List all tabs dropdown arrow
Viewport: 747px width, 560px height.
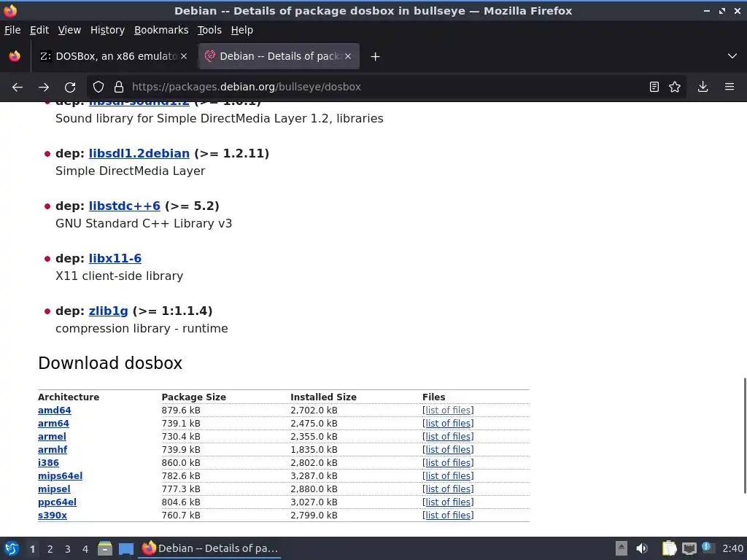click(x=732, y=56)
